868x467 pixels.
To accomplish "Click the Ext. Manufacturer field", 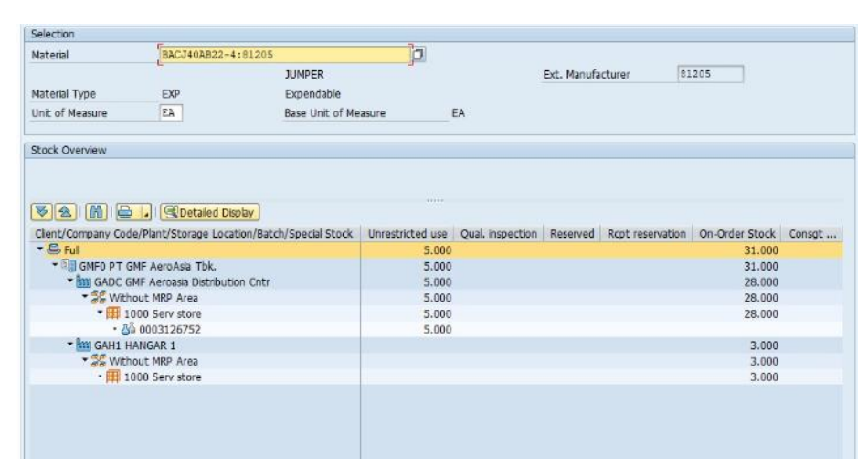I will coord(710,74).
